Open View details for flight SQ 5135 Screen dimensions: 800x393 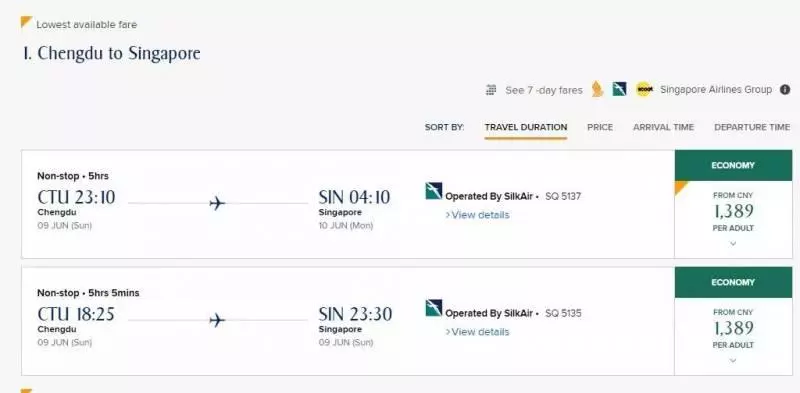(478, 332)
